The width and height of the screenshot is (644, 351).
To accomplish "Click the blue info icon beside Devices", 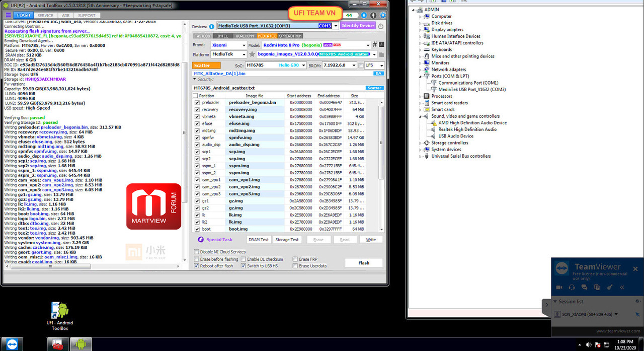I will (x=212, y=26).
